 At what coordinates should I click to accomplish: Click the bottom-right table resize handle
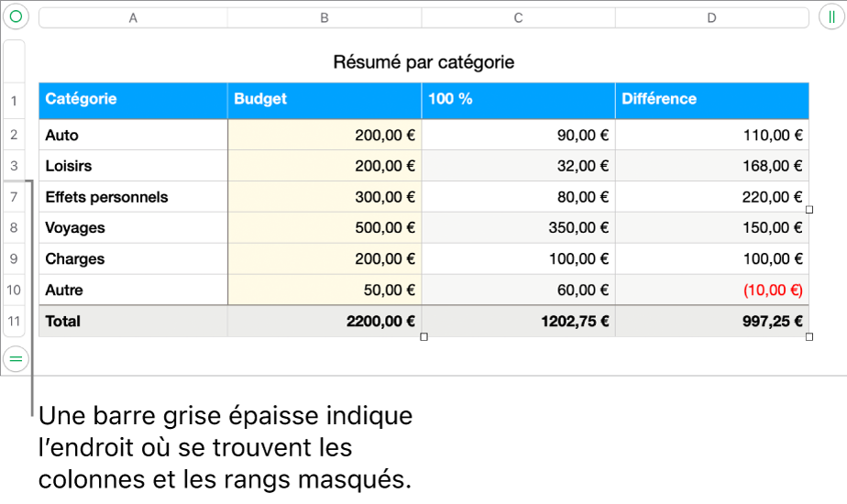pos(809,337)
